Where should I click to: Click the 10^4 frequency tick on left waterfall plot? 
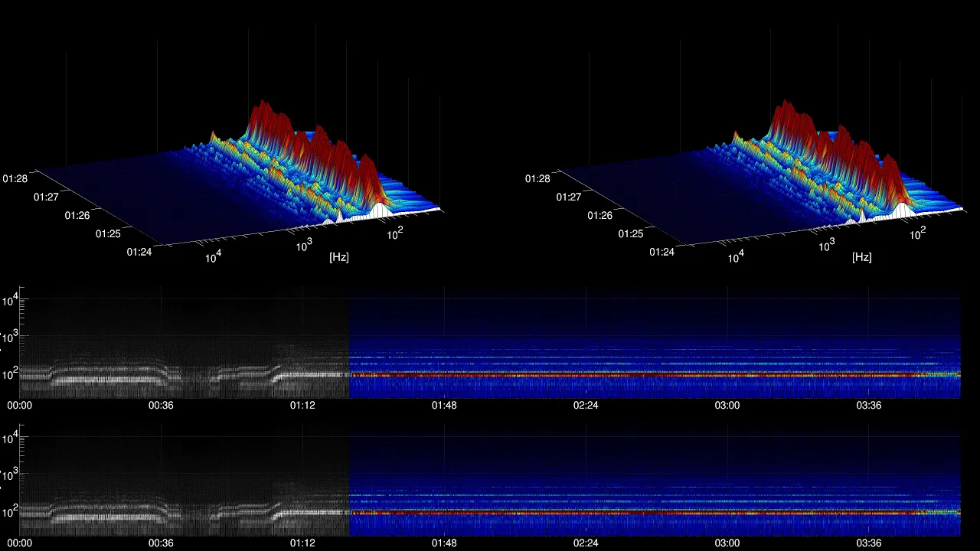[x=212, y=257]
